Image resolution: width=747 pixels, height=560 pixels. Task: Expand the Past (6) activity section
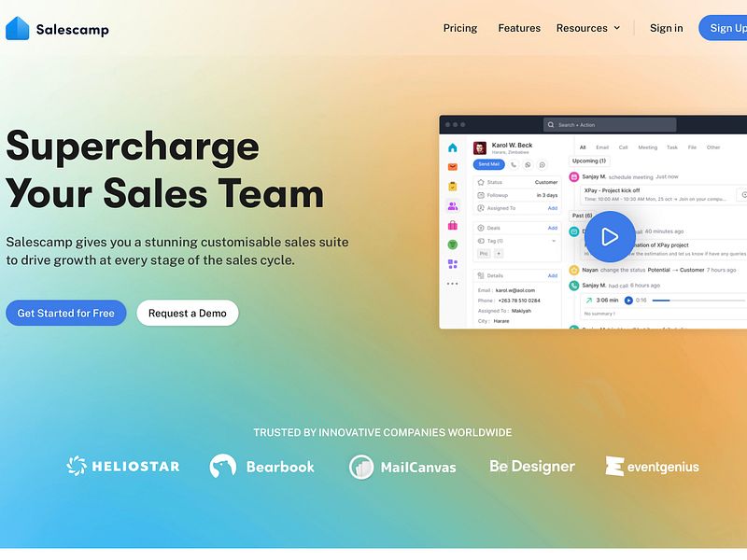582,216
